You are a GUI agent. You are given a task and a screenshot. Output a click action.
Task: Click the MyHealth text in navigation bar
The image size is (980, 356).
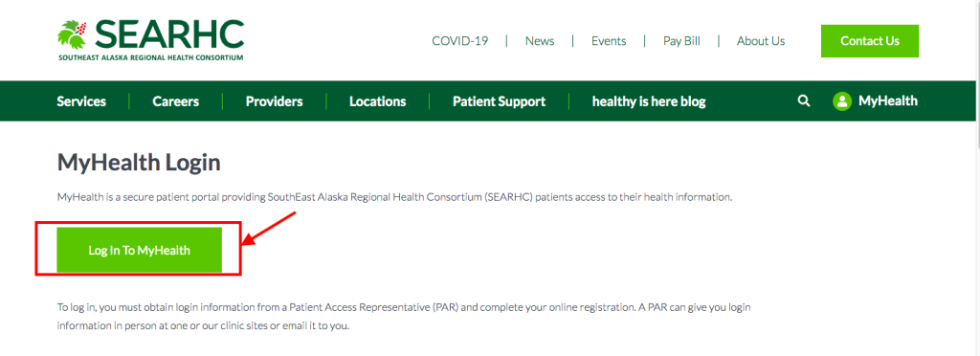pyautogui.click(x=887, y=100)
